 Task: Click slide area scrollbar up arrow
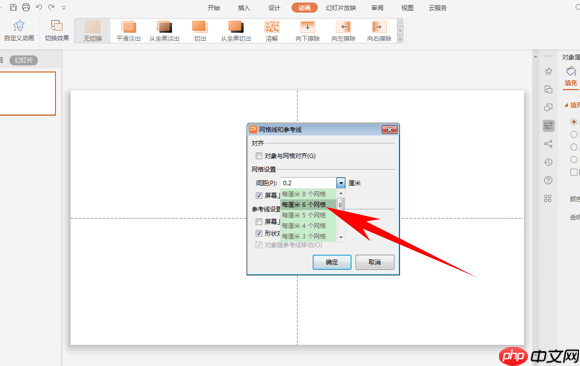click(536, 57)
